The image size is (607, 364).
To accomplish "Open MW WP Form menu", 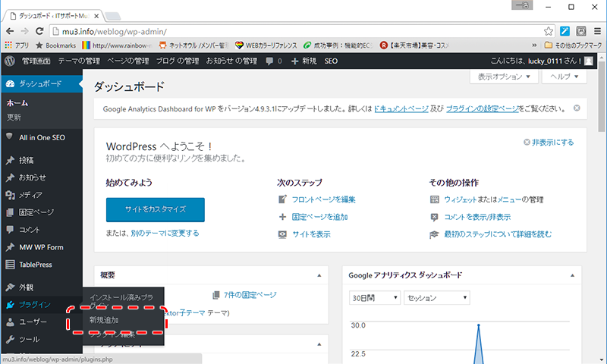I will [42, 247].
